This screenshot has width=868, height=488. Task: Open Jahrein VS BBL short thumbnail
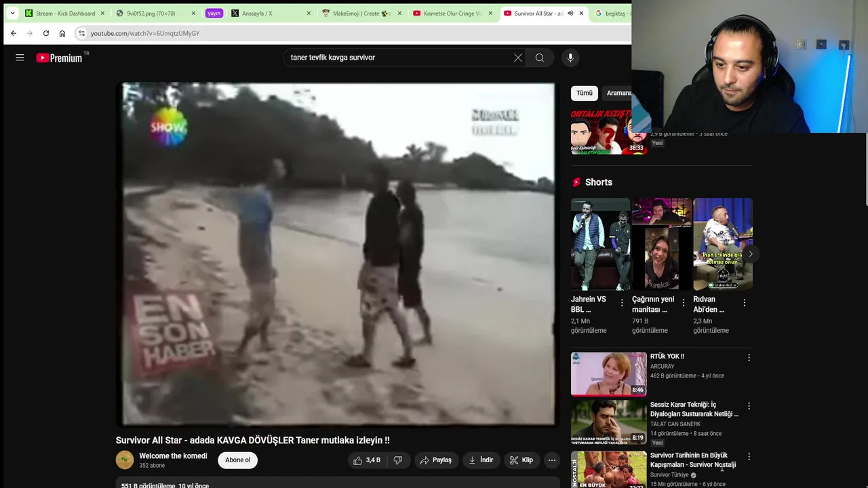coord(600,244)
